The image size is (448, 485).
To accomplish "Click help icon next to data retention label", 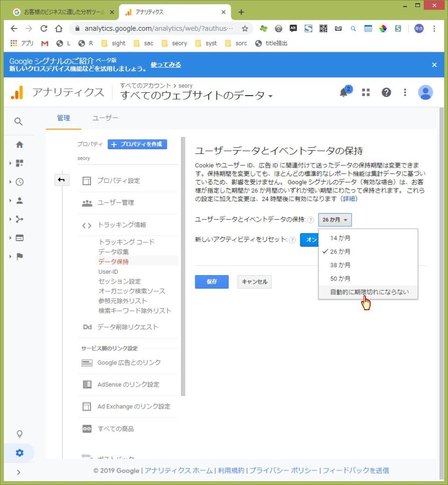I will [x=311, y=220].
